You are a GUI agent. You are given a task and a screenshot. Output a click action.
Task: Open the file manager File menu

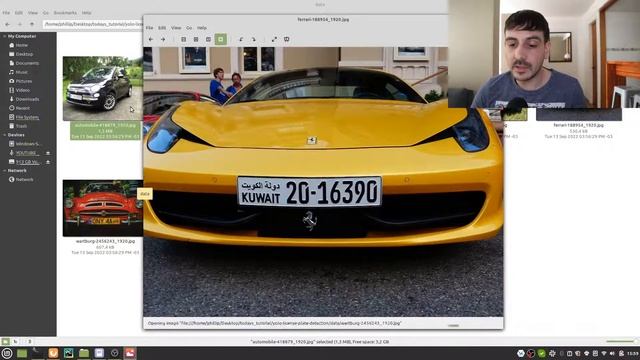coord(6,13)
